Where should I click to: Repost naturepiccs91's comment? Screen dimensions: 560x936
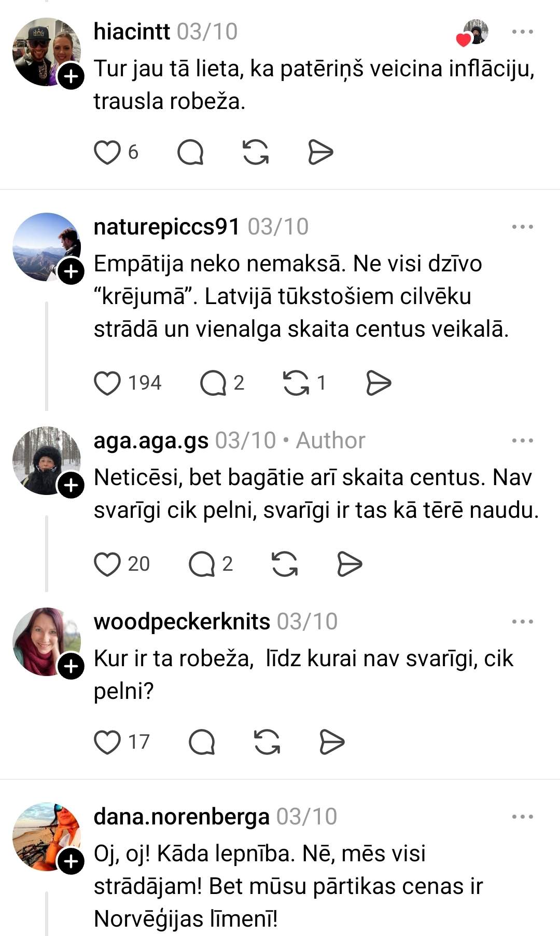[296, 383]
